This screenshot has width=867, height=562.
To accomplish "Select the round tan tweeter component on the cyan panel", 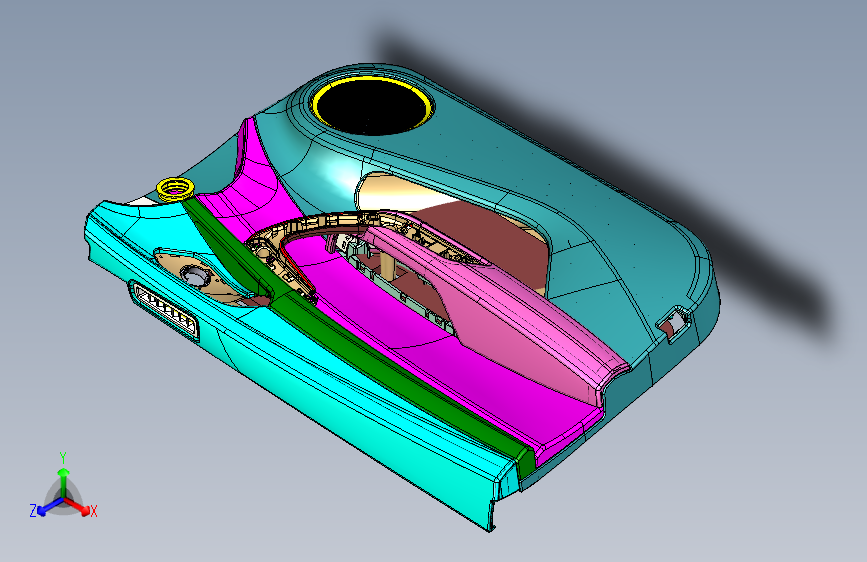I will coord(195,274).
